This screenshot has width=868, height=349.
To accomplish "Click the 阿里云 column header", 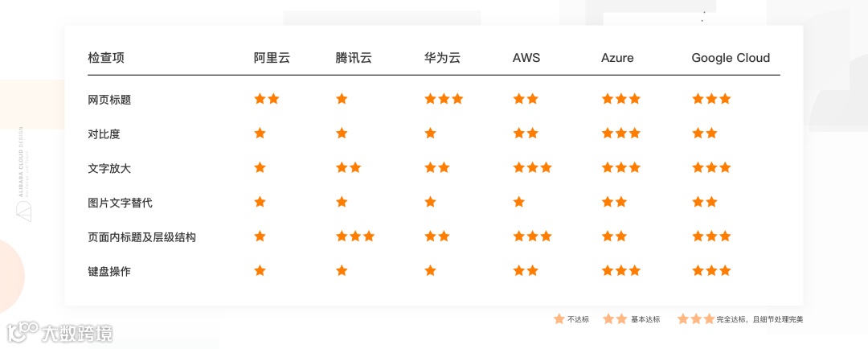I will [x=272, y=58].
